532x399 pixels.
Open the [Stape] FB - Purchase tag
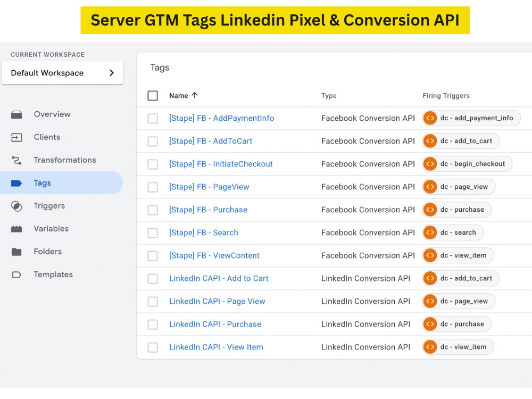(x=209, y=210)
